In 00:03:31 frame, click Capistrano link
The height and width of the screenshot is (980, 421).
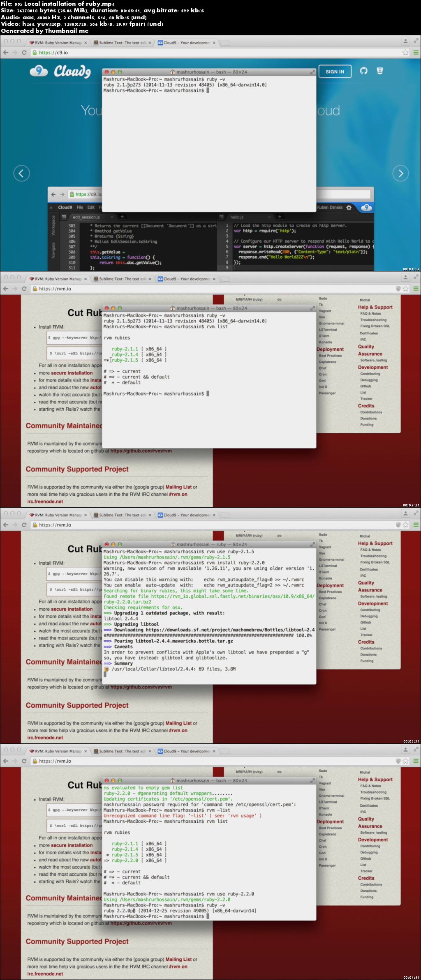click(327, 598)
